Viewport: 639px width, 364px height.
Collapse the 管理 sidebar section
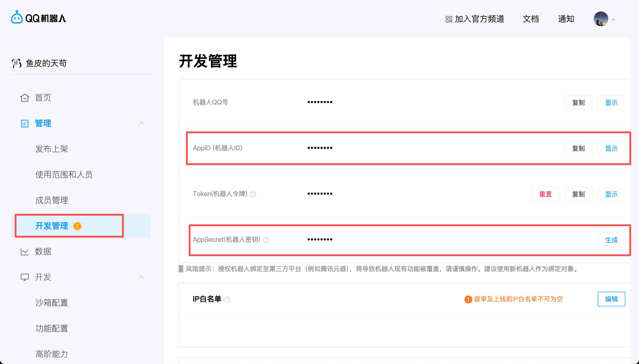coord(142,123)
